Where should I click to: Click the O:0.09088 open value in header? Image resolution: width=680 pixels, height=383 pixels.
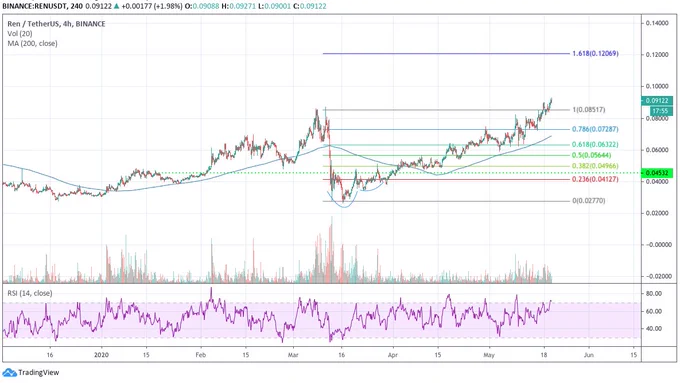(202, 6)
